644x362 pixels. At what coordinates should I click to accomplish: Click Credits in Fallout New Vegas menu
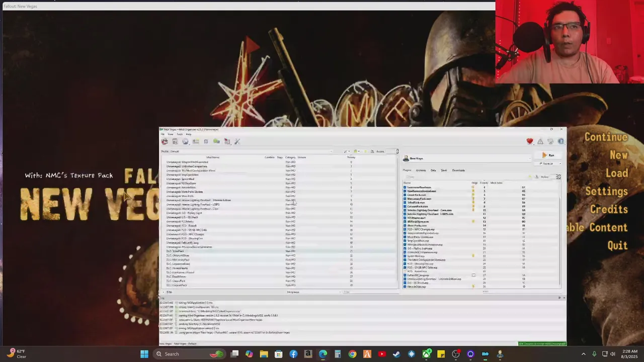pyautogui.click(x=609, y=210)
